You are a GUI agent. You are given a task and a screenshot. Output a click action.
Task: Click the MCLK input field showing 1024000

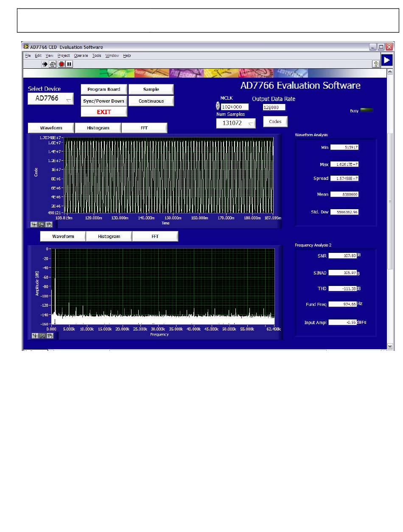(x=235, y=107)
